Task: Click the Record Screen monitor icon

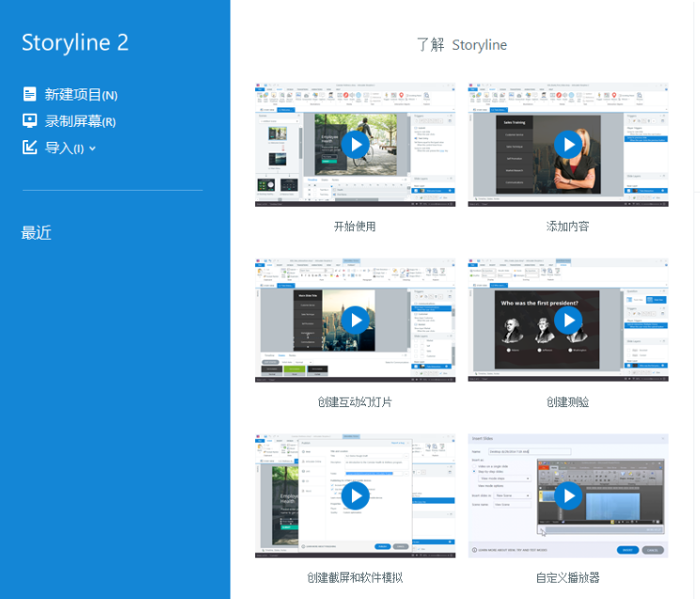Action: [30, 120]
